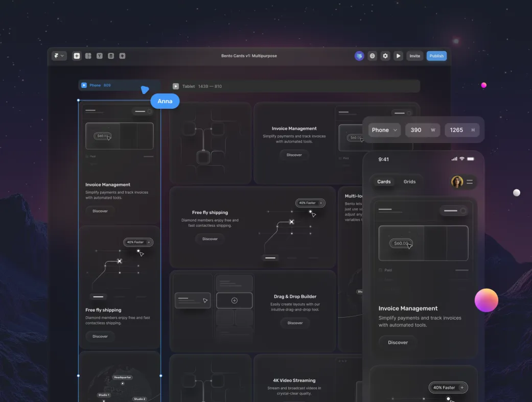Open the globe site settings icon
The height and width of the screenshot is (402, 532).
[373, 56]
